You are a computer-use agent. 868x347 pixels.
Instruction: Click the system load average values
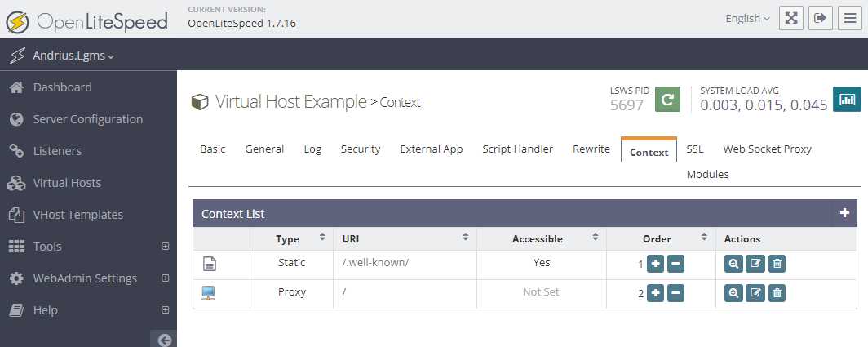pos(764,105)
